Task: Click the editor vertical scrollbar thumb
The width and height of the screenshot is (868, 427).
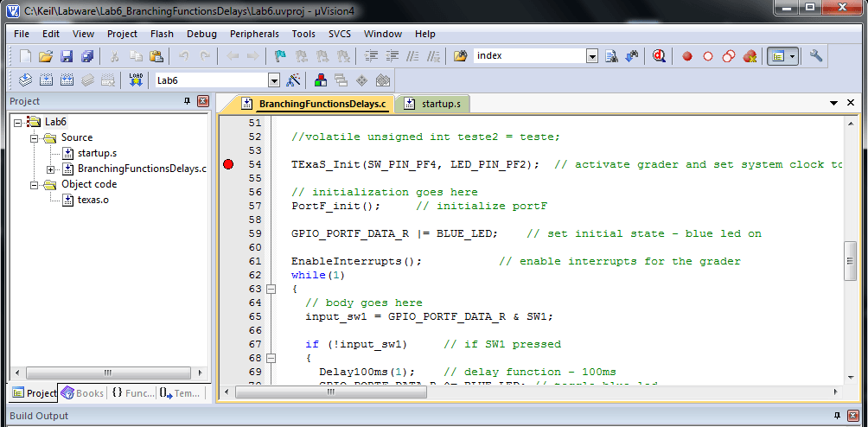Action: pos(851,261)
